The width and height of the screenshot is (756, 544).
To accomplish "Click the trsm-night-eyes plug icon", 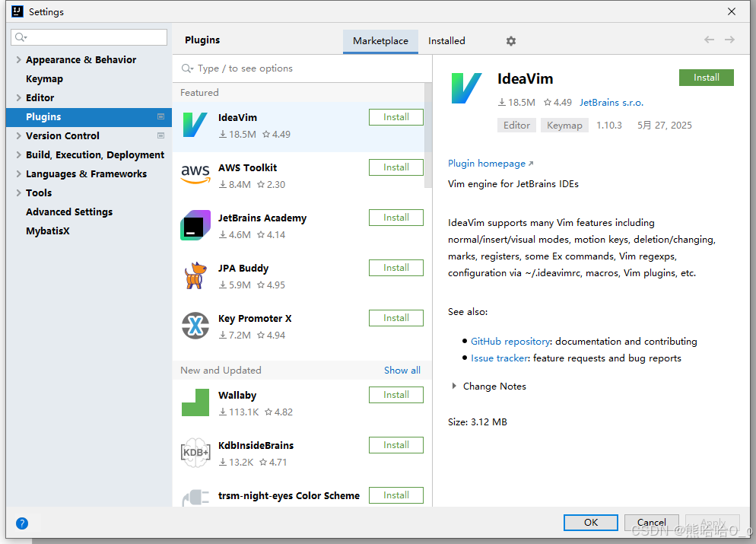I will pyautogui.click(x=195, y=498).
